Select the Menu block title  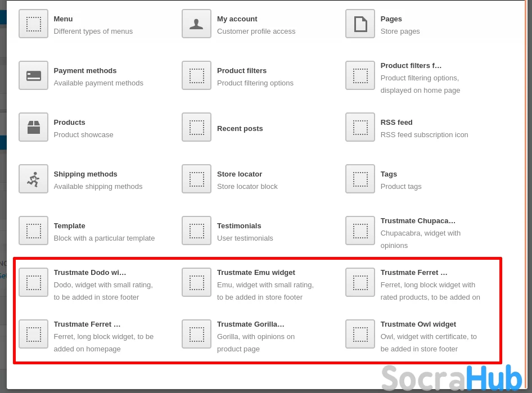[x=63, y=19]
